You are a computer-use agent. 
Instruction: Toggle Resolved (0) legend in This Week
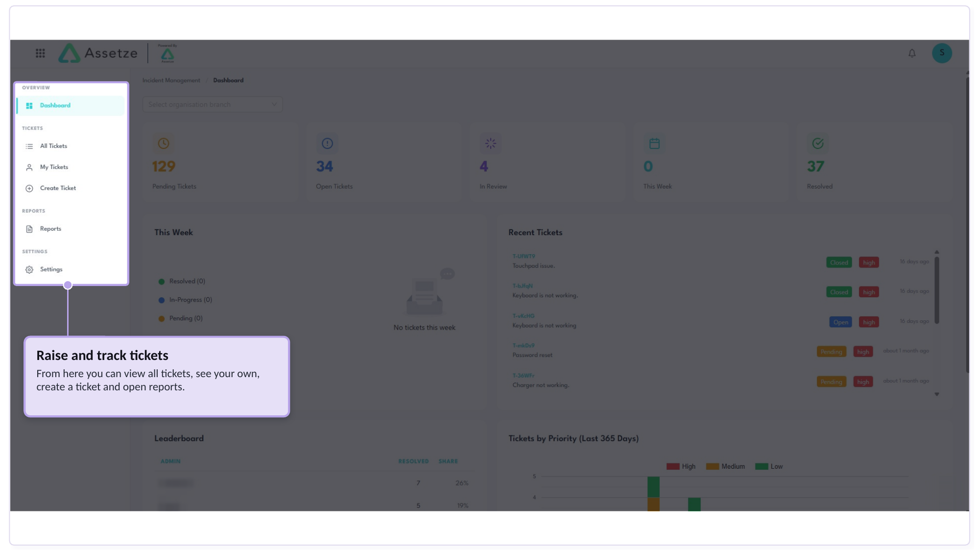182,282
